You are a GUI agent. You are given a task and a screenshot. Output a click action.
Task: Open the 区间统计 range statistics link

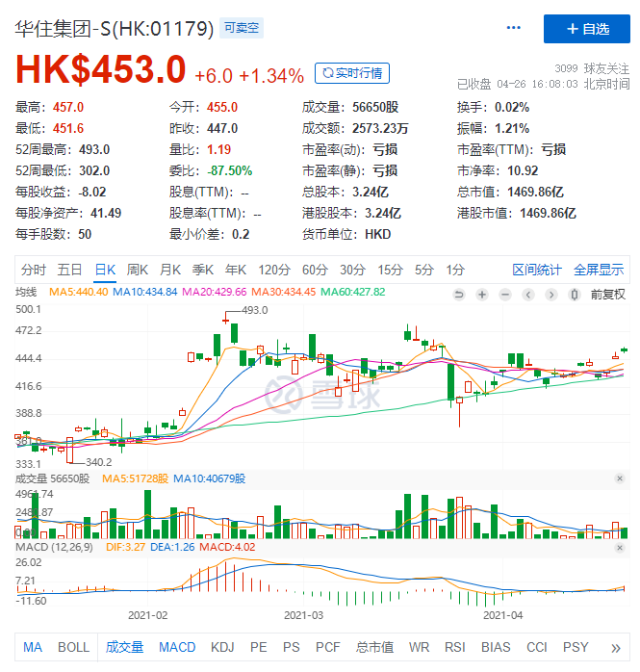pyautogui.click(x=537, y=270)
